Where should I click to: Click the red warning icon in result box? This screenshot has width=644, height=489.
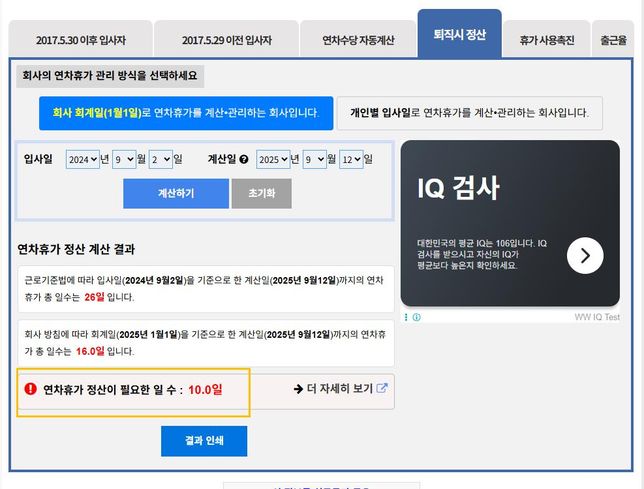coord(30,389)
